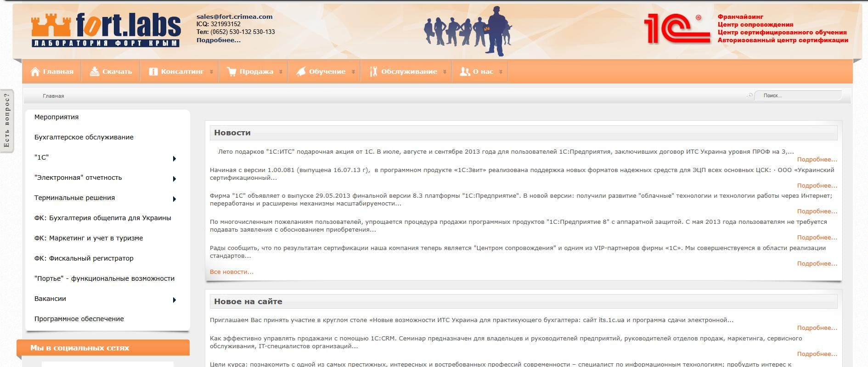This screenshot has height=367, width=868.
Task: Open the Мероприятия sidebar menu item
Action: click(56, 117)
